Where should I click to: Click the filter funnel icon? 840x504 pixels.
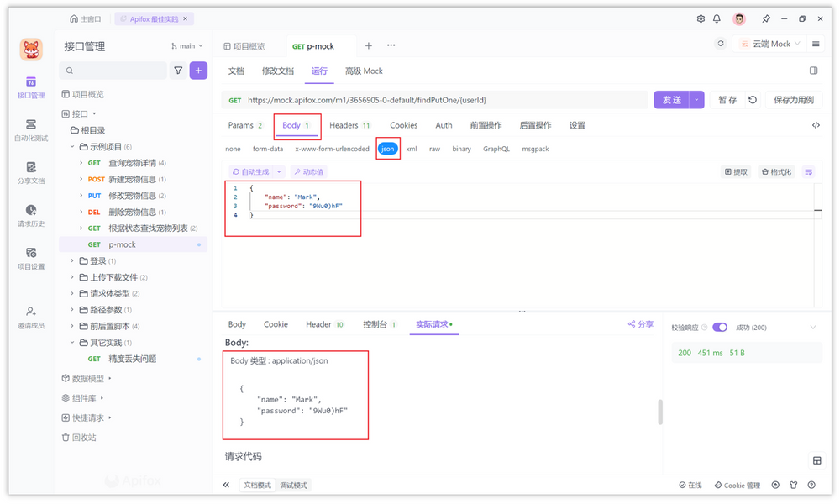click(178, 71)
